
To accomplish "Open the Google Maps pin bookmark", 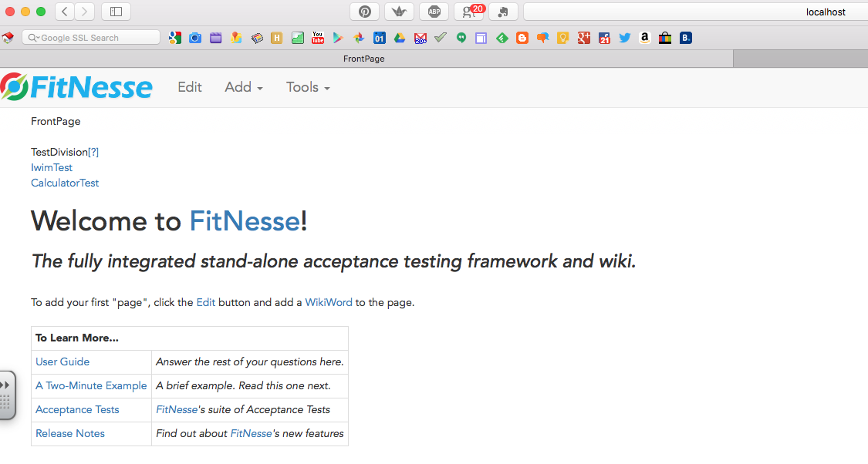I will click(236, 38).
